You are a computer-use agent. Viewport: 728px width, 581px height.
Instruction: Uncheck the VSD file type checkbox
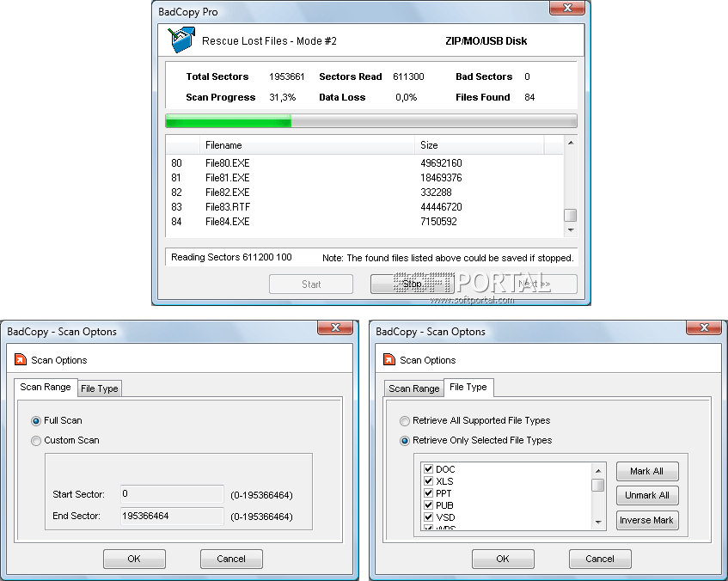429,517
